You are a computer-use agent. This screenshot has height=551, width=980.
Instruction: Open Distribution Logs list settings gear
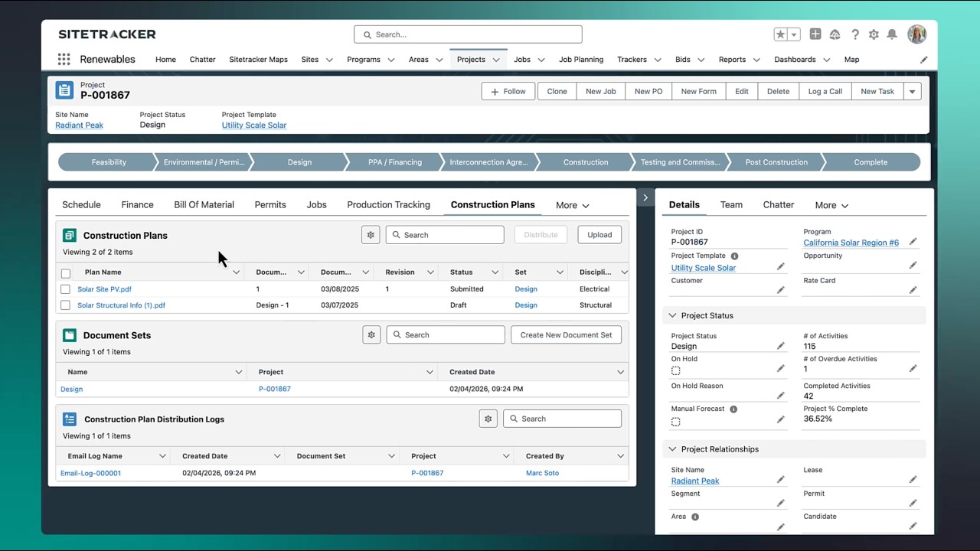coord(488,419)
